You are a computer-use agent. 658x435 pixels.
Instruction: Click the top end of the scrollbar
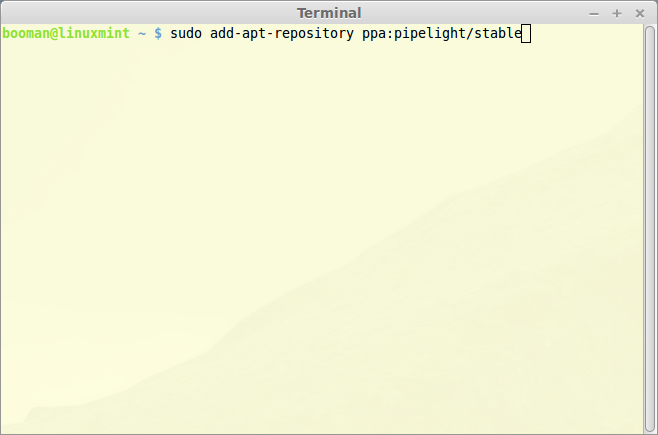pyautogui.click(x=650, y=29)
